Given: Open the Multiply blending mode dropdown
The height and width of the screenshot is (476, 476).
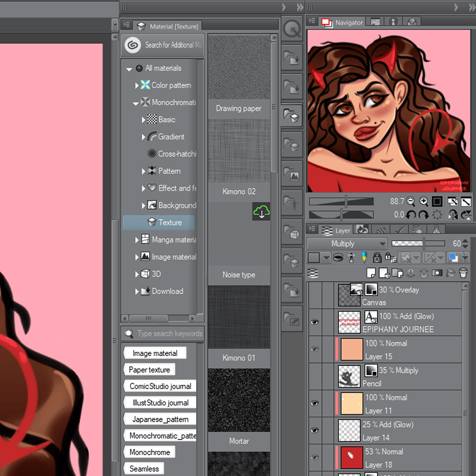Looking at the screenshot, I should point(347,244).
